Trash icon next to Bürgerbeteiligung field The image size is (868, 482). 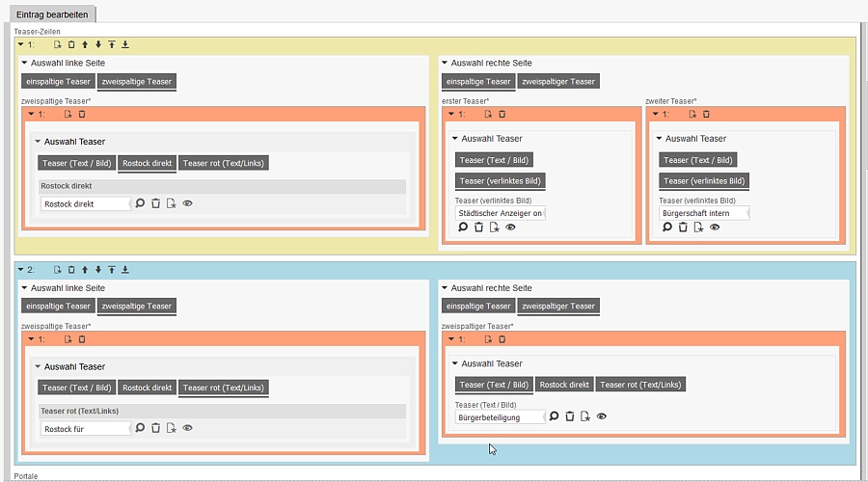point(570,416)
